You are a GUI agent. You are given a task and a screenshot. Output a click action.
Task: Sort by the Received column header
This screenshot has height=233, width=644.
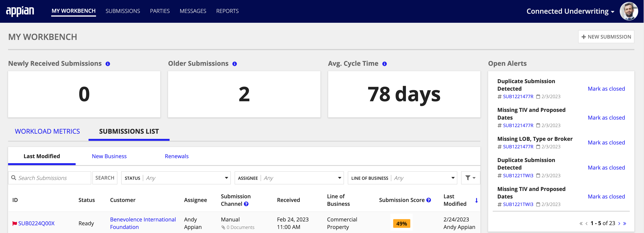click(289, 200)
